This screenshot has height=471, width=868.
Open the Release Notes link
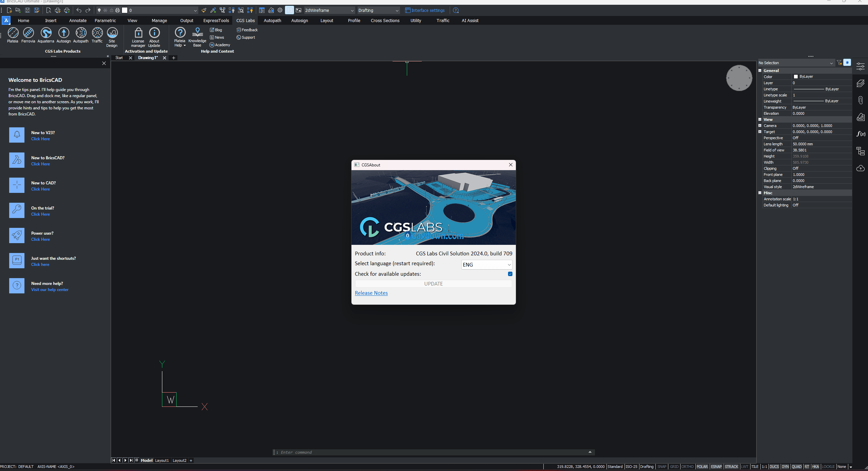pyautogui.click(x=371, y=293)
